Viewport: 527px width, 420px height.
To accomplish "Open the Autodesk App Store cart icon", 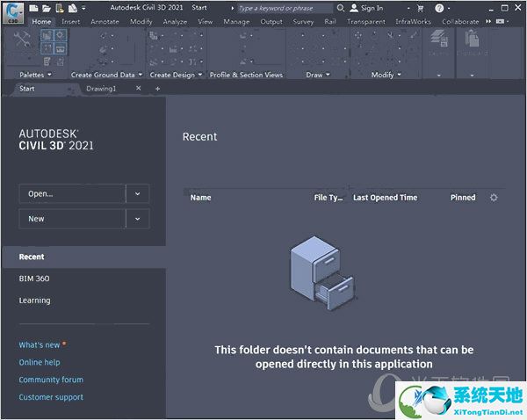I will [420, 8].
